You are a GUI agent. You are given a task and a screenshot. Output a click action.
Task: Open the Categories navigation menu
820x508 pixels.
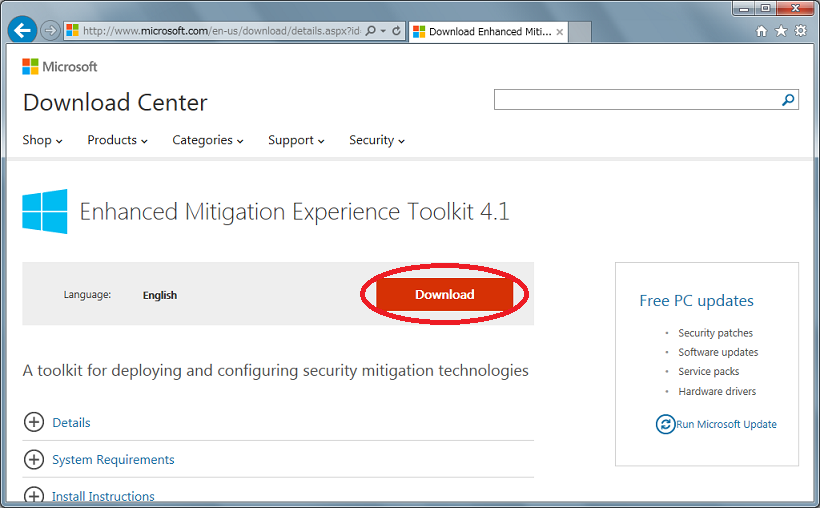tap(208, 140)
